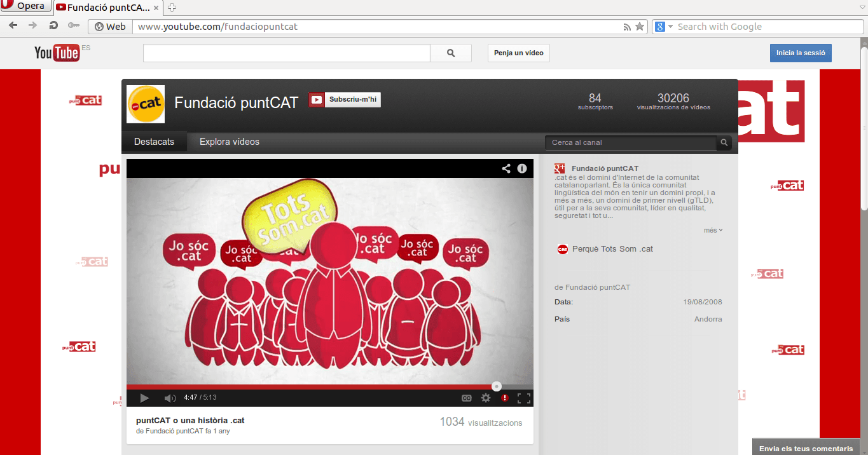This screenshot has height=455, width=868.
Task: Open a new tab with plus icon
Action: [172, 8]
